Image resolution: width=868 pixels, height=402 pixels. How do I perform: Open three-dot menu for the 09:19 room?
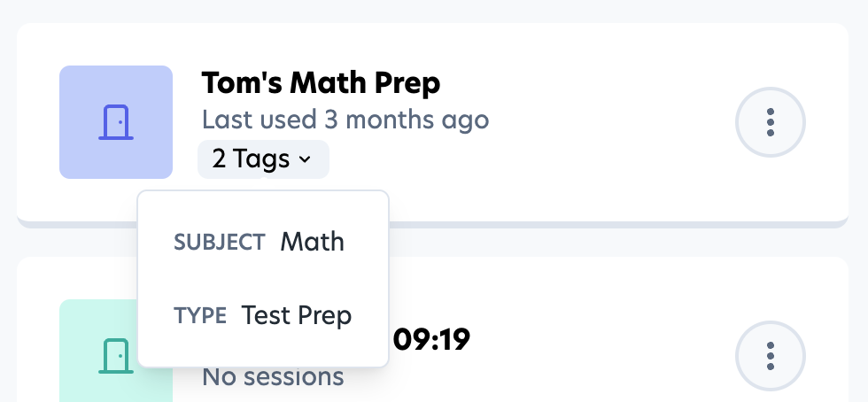click(771, 356)
